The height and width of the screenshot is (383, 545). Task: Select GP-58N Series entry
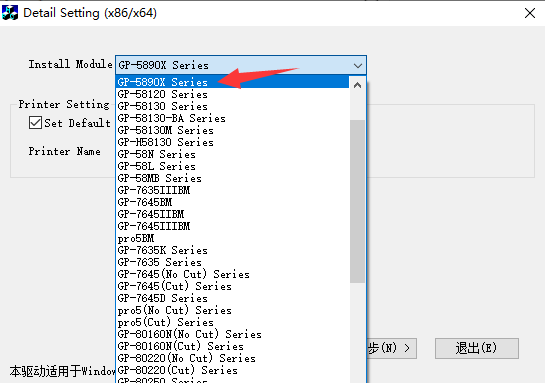click(233, 154)
